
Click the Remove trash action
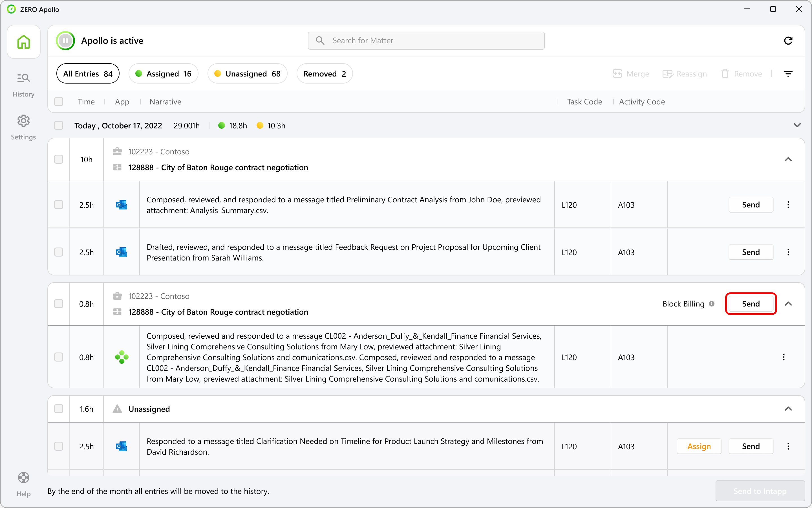tap(741, 74)
